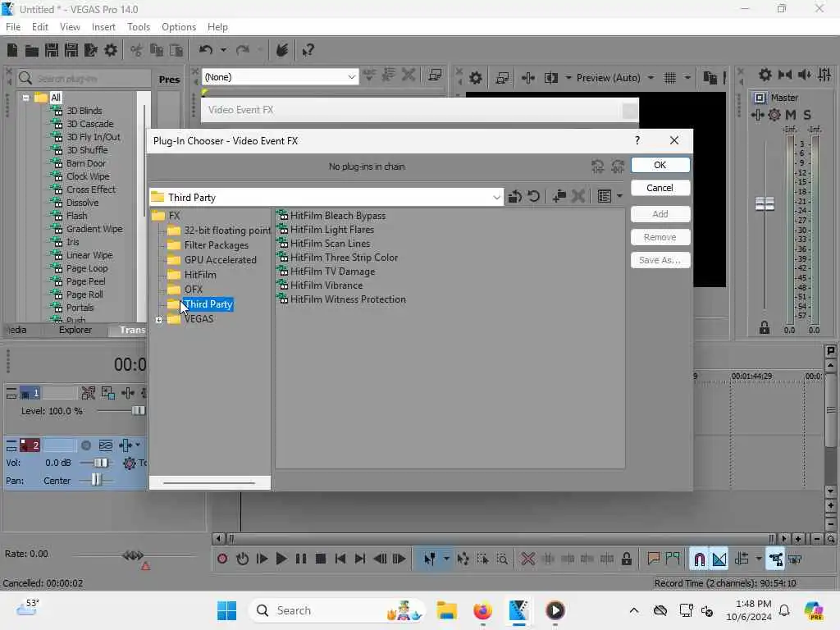
Task: Adjust the audio track Vol slider
Action: click(x=100, y=463)
